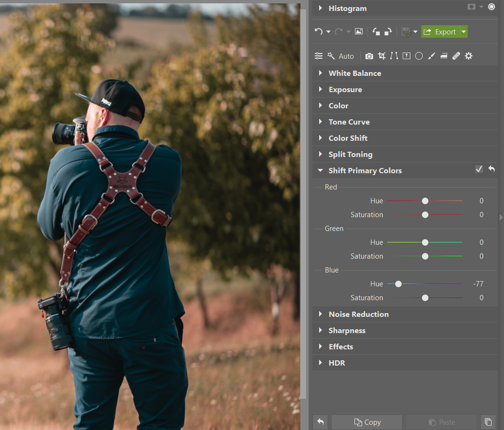
Task: Click the histogram camera mode icon
Action: (x=472, y=7)
